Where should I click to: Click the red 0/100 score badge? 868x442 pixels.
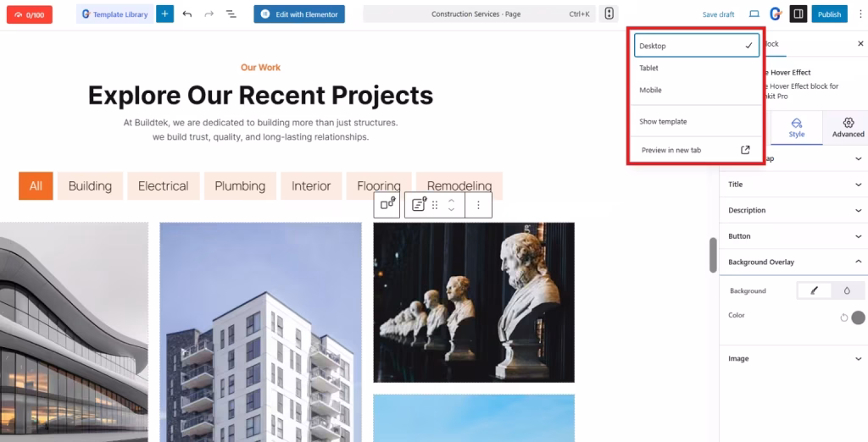coord(30,14)
